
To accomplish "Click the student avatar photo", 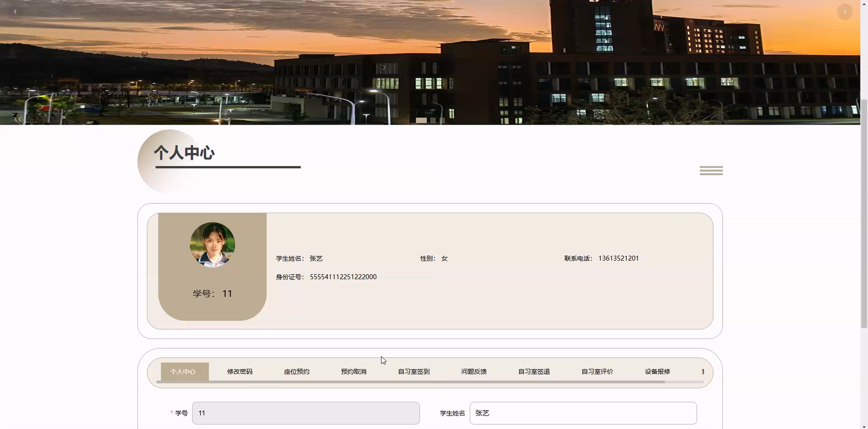I will (x=212, y=244).
